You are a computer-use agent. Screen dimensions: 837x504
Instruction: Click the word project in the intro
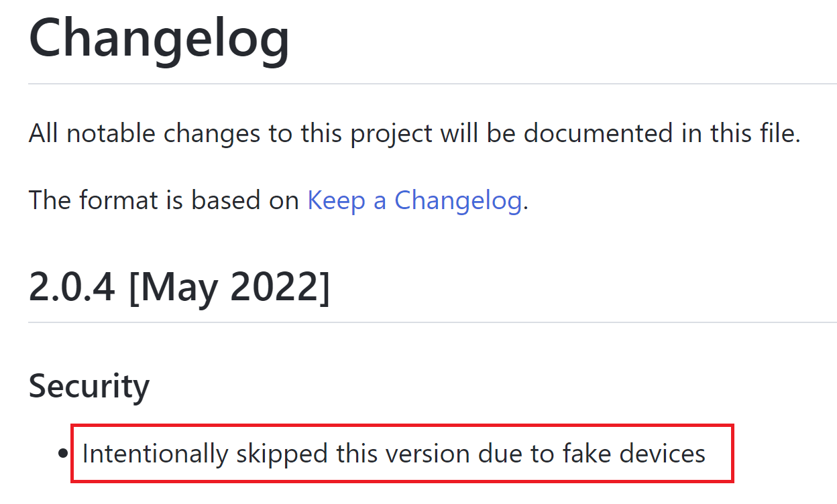(392, 133)
